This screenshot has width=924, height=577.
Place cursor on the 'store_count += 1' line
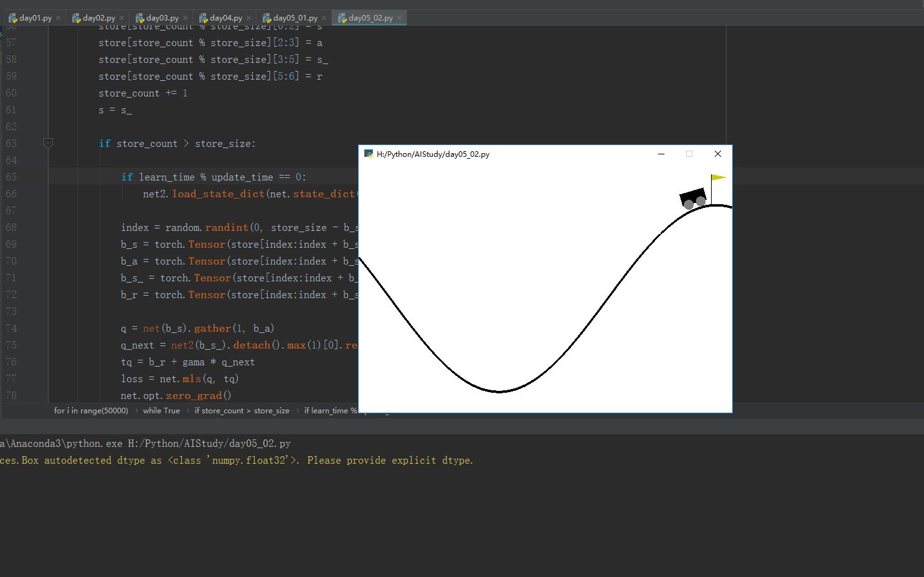point(143,93)
